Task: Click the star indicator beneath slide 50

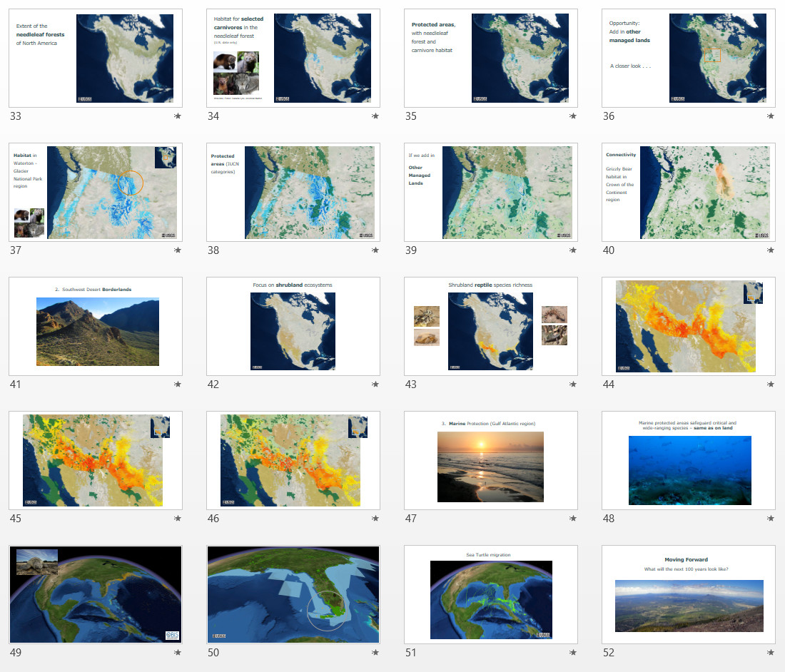Action: tap(375, 653)
